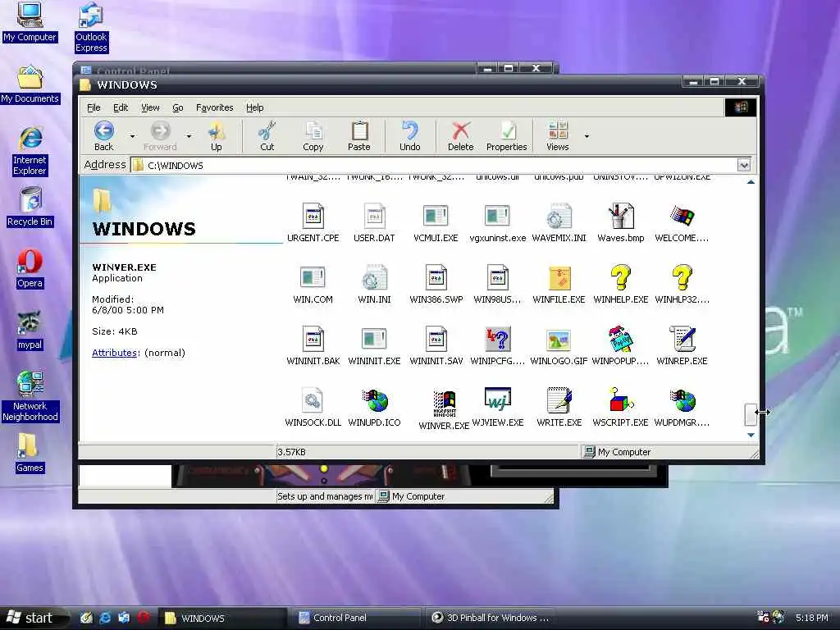Click the Views toolbar icon

(558, 136)
